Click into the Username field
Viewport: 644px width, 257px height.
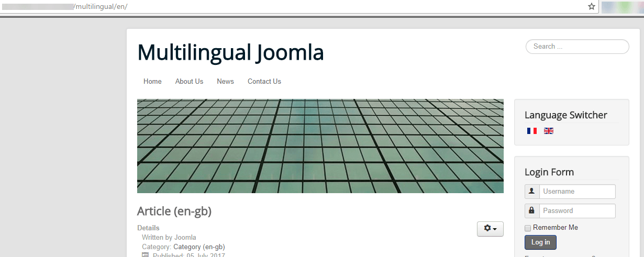(x=578, y=192)
